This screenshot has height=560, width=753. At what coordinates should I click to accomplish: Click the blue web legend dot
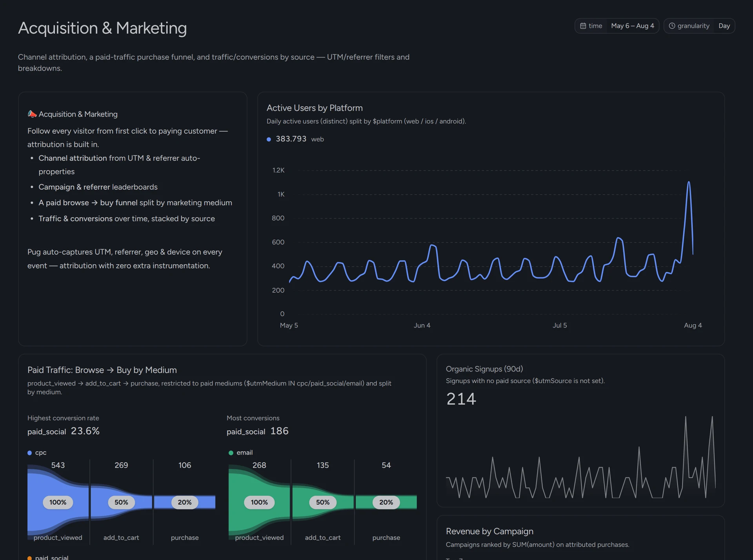(269, 139)
